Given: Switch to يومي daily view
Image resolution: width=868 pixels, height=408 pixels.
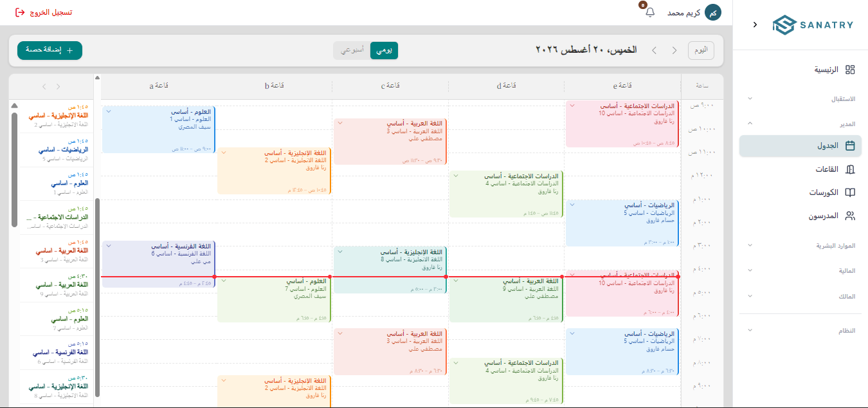Looking at the screenshot, I should click(384, 50).
